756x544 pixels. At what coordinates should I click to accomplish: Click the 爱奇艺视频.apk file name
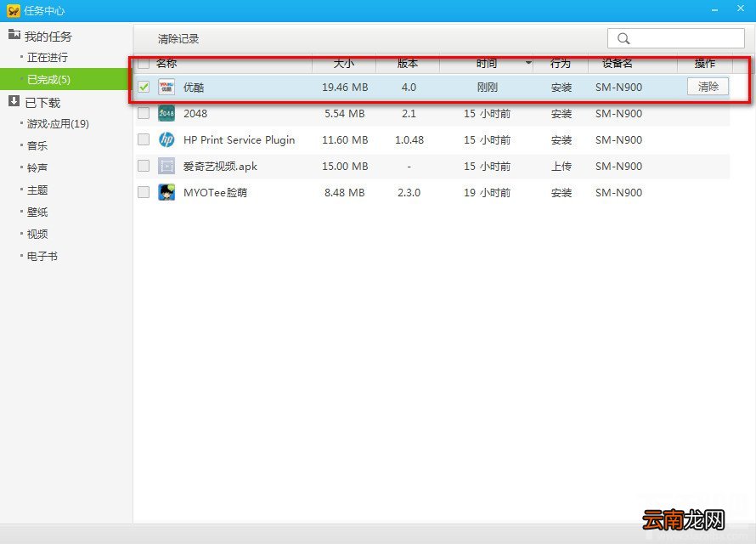pos(220,167)
